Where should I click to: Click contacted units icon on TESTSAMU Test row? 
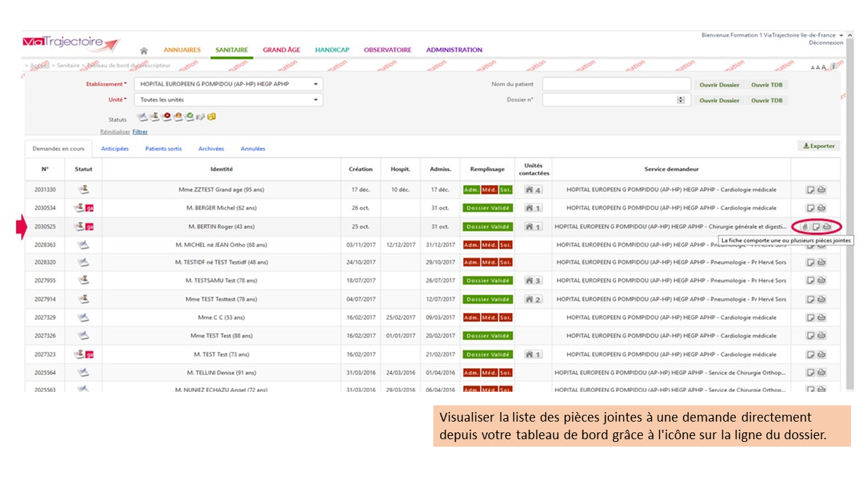(533, 281)
